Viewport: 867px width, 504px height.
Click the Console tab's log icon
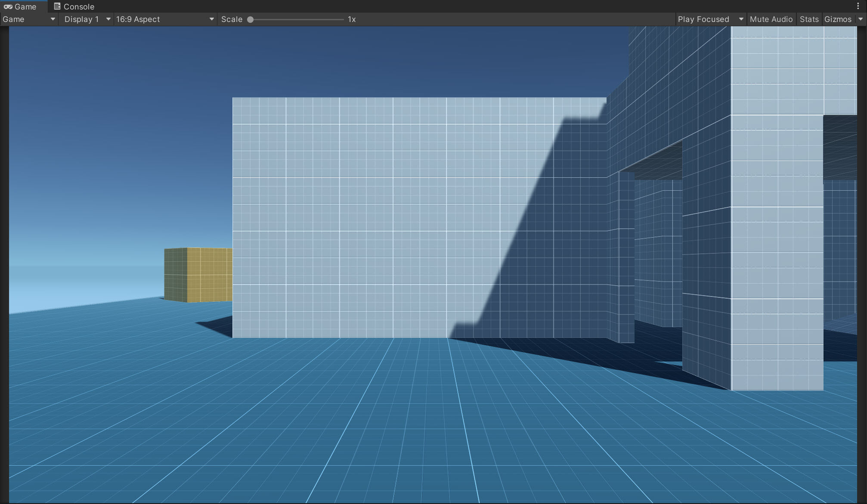57,6
